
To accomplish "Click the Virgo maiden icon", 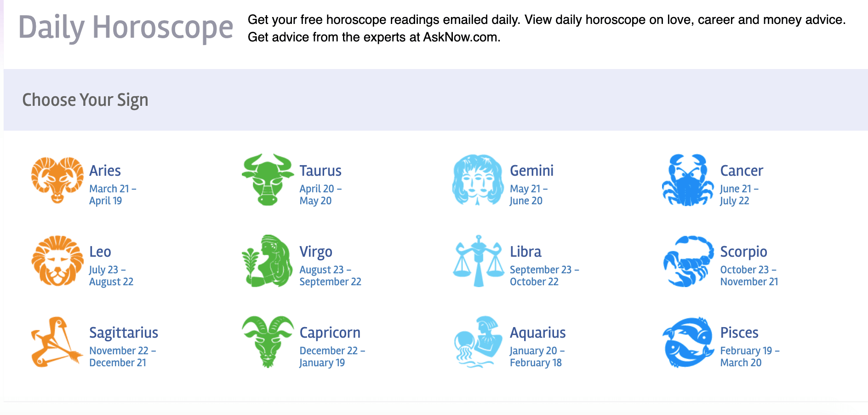I will pyautogui.click(x=267, y=261).
